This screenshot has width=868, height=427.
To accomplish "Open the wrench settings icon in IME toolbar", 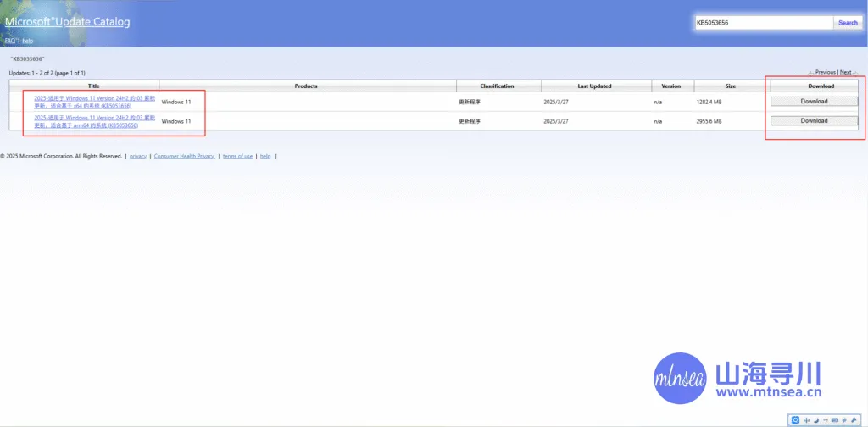I will pyautogui.click(x=854, y=420).
